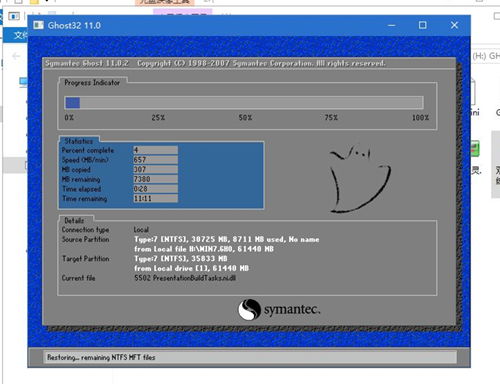Image resolution: width=500 pixels, height=384 pixels.
Task: Close the Ghost32 11.0 window
Action: click(454, 25)
